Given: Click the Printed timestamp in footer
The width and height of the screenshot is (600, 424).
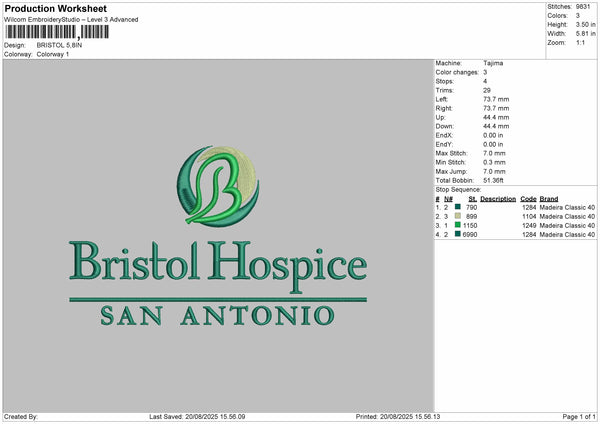Looking at the screenshot, I should click(398, 416).
